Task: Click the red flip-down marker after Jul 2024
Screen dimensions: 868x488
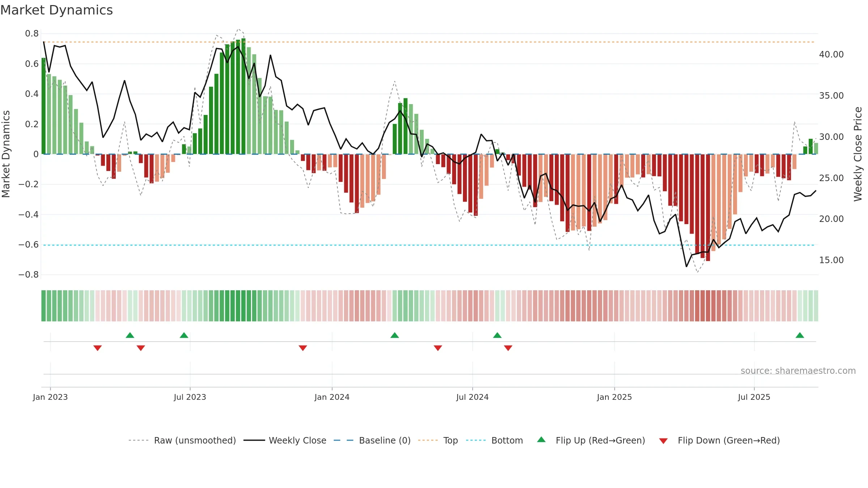Action: click(x=508, y=348)
